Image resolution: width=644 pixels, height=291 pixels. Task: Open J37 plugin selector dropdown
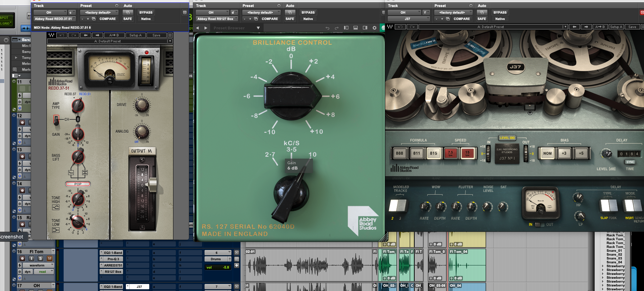coord(409,19)
